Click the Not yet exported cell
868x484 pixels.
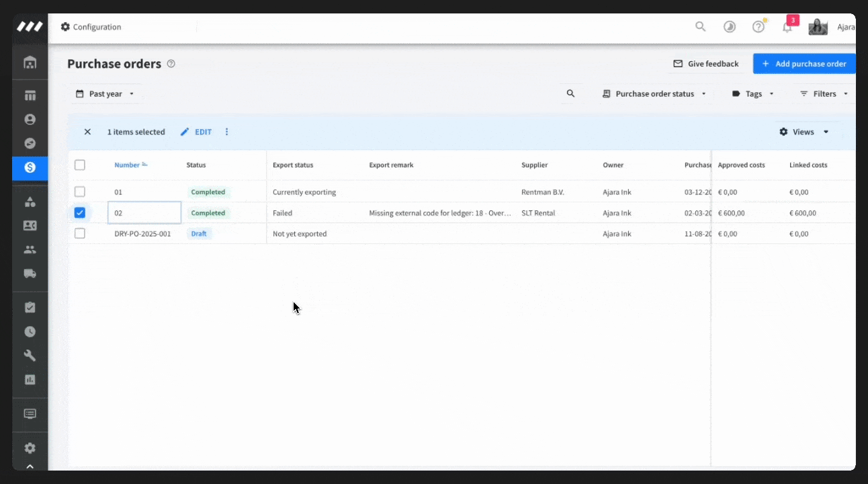click(x=300, y=234)
